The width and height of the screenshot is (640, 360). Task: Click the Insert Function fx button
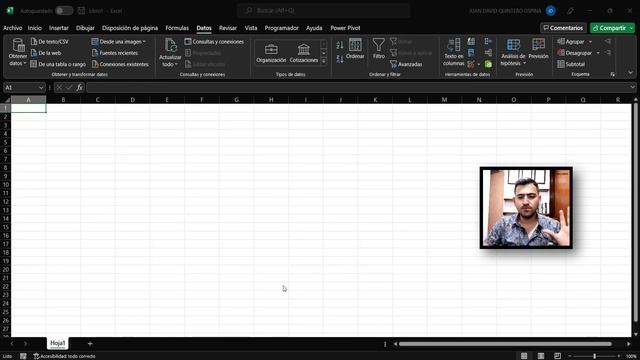tap(80, 87)
